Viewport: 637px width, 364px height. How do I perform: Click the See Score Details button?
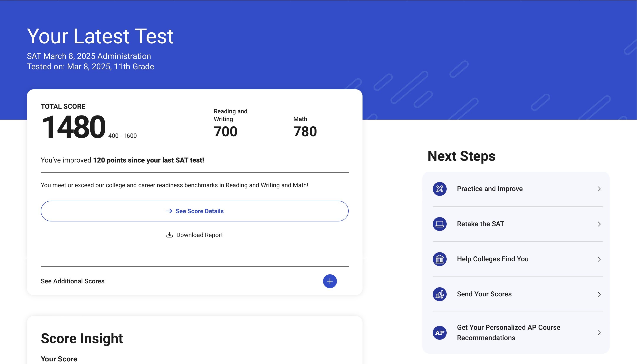pos(194,211)
